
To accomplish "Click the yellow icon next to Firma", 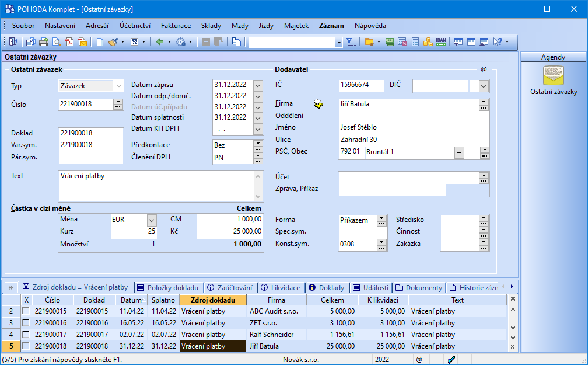I will tap(318, 104).
